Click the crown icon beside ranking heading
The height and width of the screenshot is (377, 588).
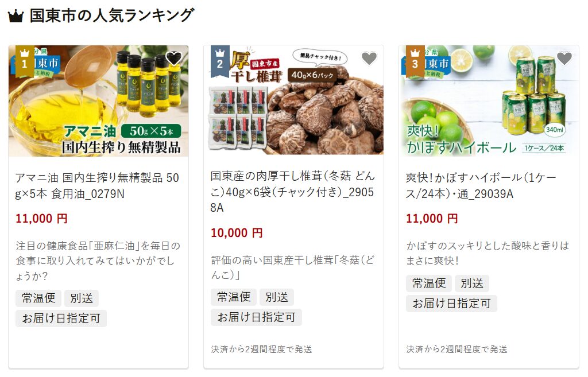(x=16, y=16)
